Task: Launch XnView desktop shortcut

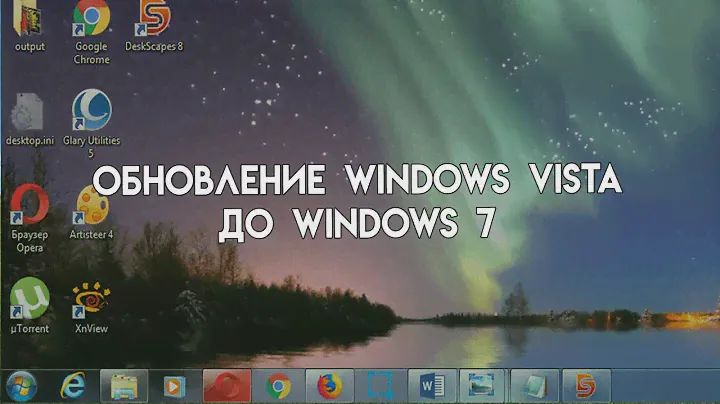Action: (x=91, y=298)
